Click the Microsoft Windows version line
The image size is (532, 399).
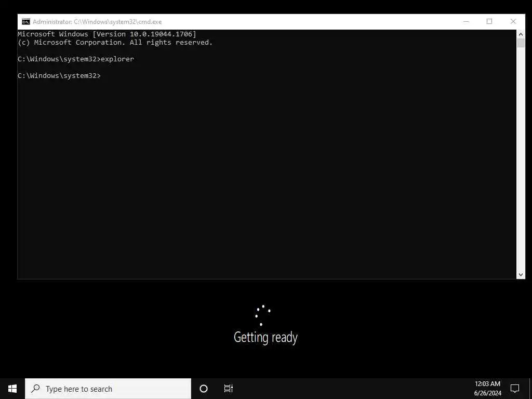[107, 34]
